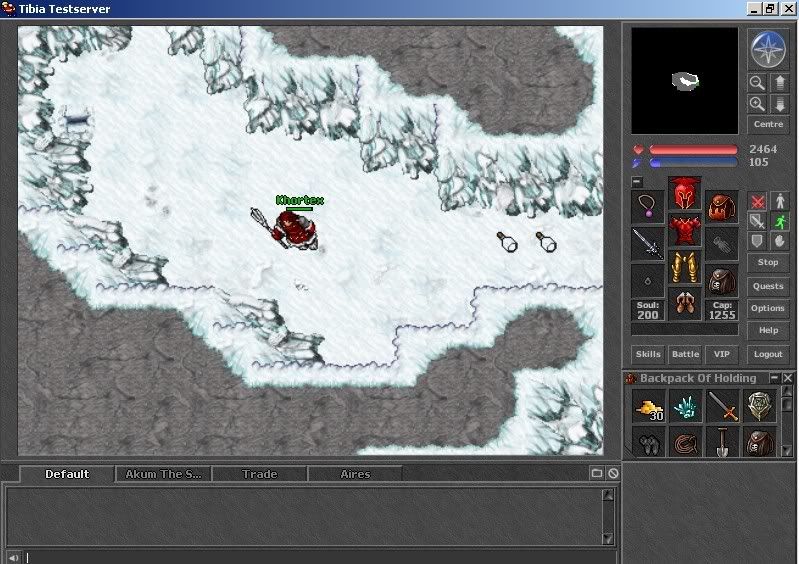This screenshot has width=799, height=564.
Task: Open new chat channel button
Action: pos(597,473)
